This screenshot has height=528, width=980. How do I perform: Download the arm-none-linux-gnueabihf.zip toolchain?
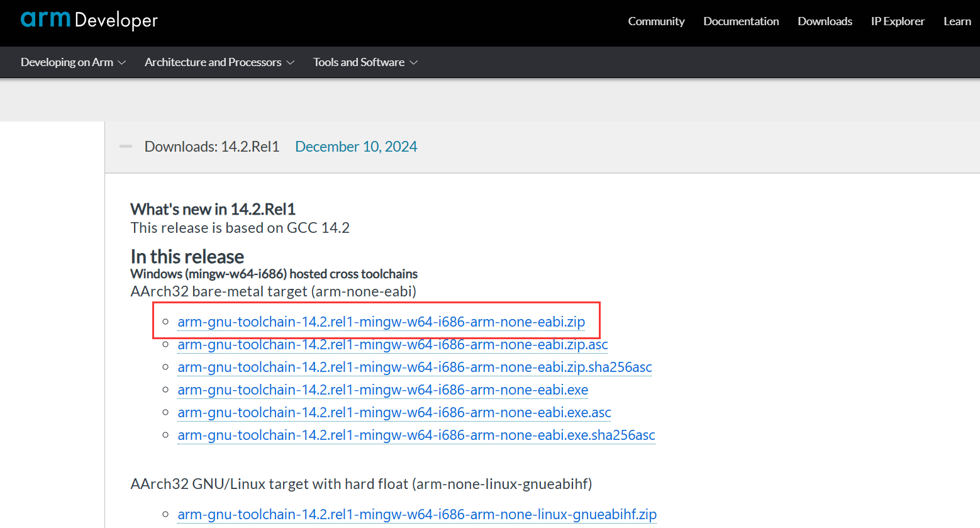(417, 515)
